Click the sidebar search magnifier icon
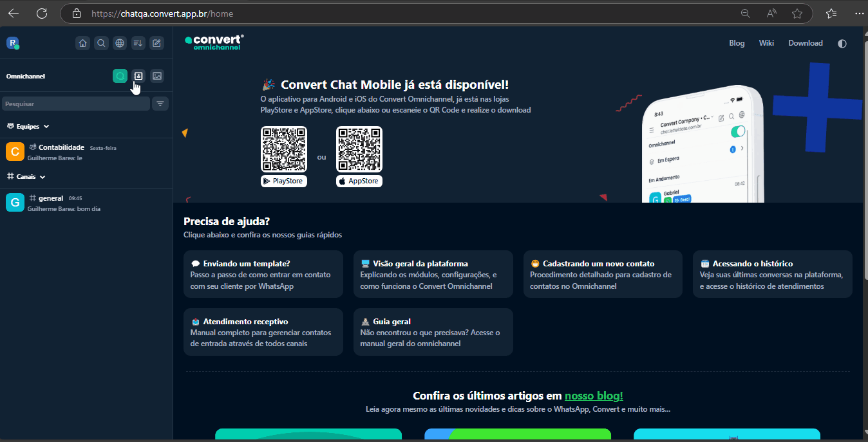 tap(101, 43)
